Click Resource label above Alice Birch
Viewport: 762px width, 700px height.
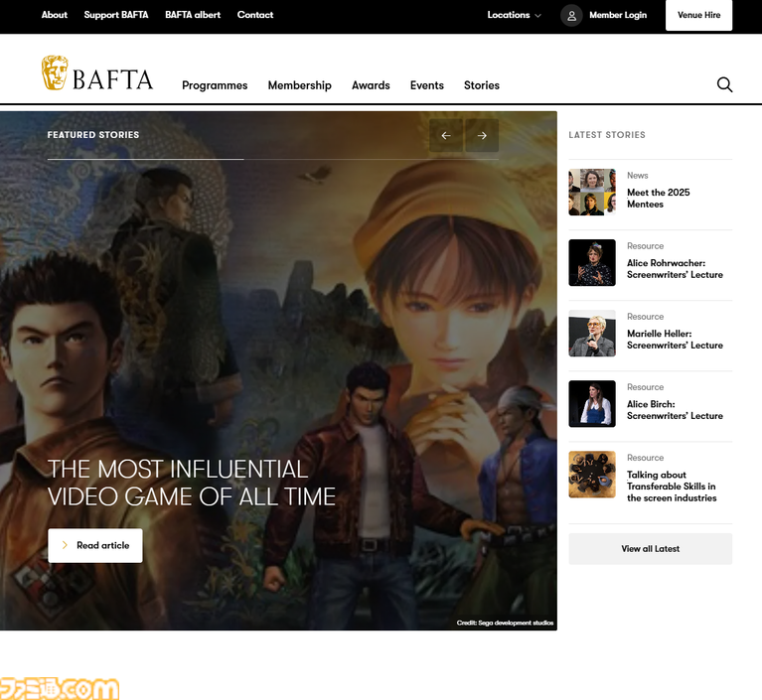[x=645, y=386]
